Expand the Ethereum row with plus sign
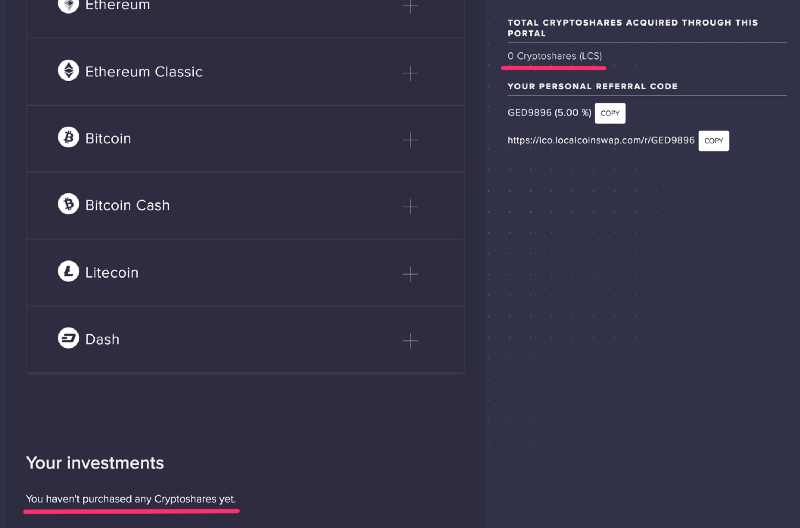The width and height of the screenshot is (800, 528). point(410,6)
